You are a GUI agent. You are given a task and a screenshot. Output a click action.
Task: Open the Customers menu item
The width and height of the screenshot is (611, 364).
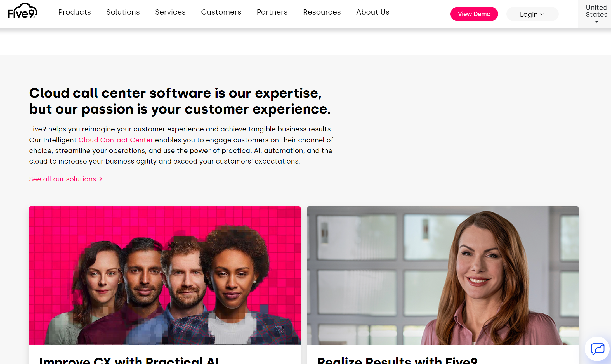click(221, 12)
